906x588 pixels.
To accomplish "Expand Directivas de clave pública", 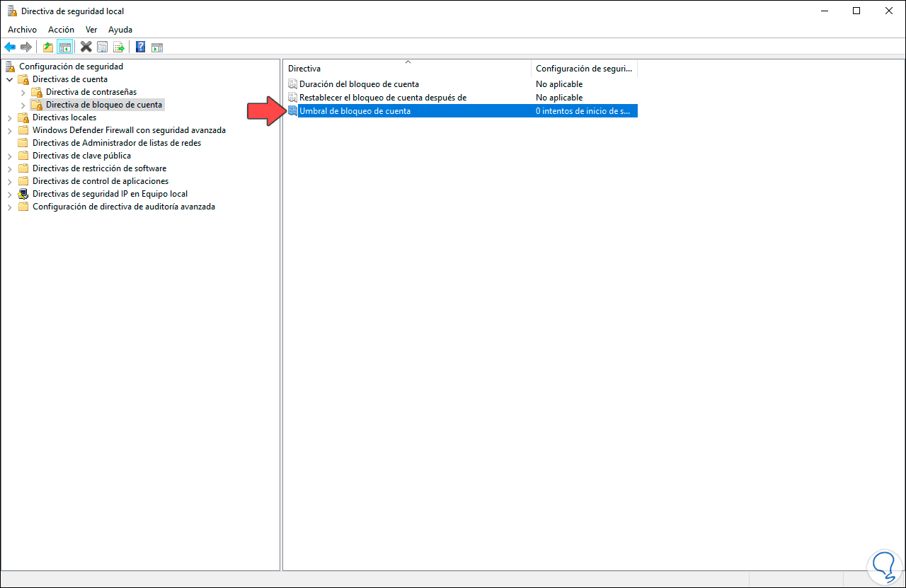I will [x=10, y=155].
